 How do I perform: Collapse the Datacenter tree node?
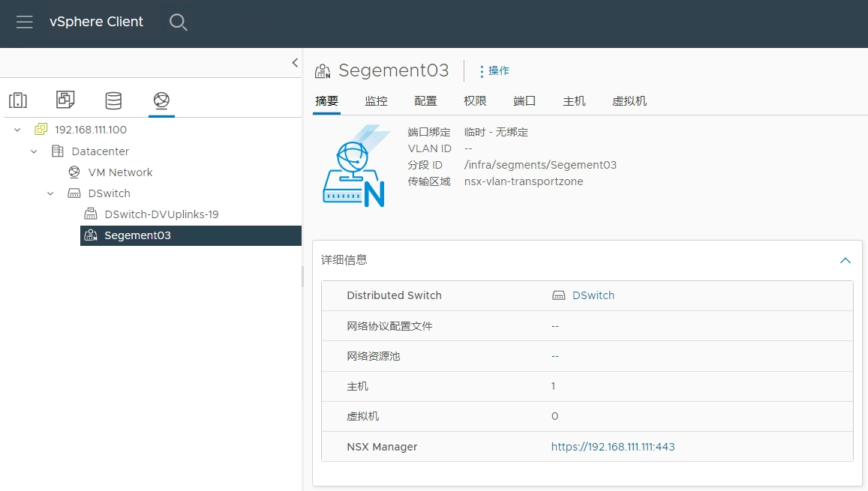(x=34, y=151)
